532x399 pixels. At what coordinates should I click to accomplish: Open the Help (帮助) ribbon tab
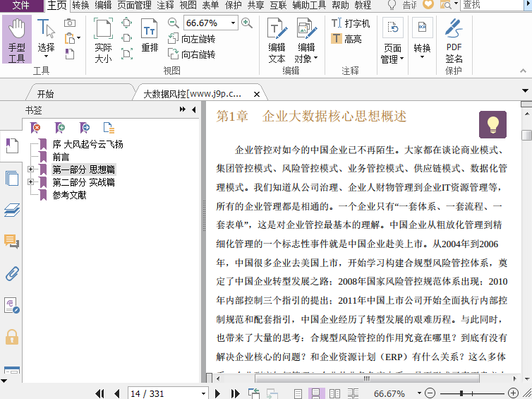(340, 5)
